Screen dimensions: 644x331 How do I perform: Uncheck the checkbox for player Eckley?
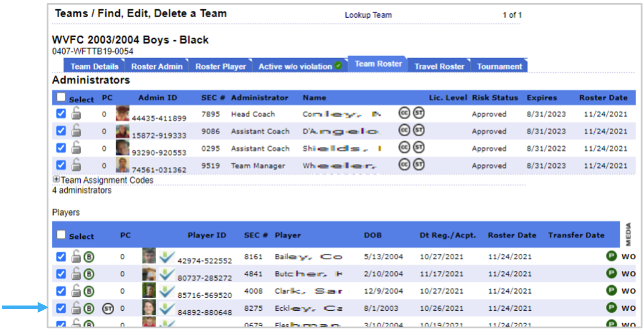[x=61, y=308]
